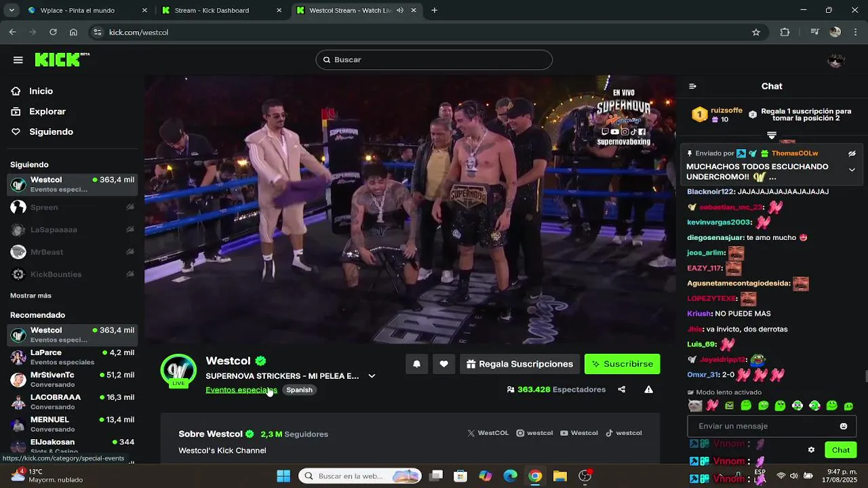Open OBS Studio in taskbar
Viewport: 868px width, 488px height.
tap(585, 476)
